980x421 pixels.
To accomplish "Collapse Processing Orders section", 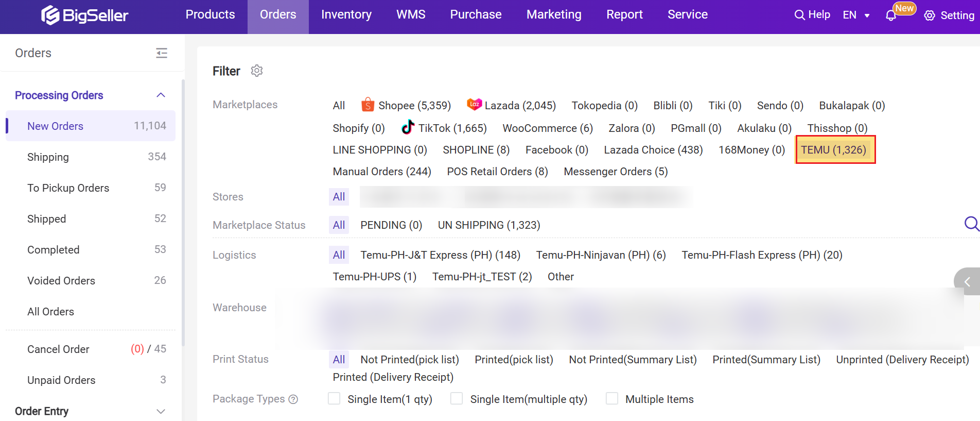I will 161,95.
